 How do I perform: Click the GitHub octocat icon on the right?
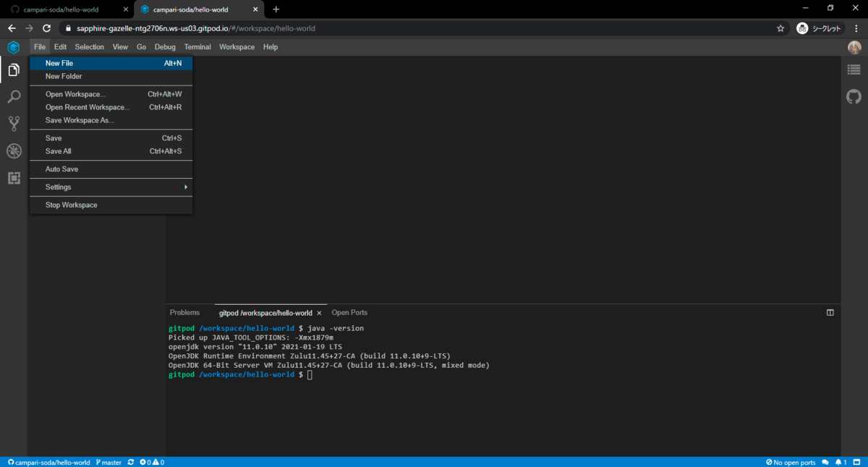coord(854,96)
